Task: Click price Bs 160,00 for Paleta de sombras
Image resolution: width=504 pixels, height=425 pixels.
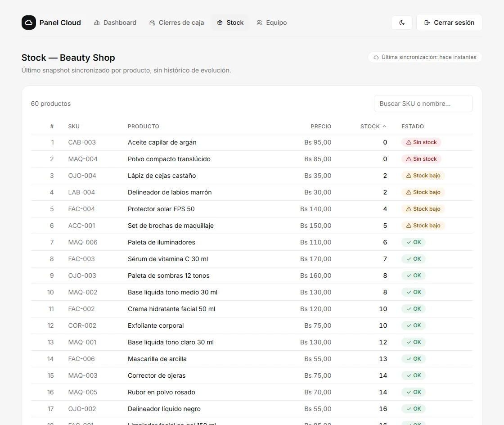Action: tap(315, 276)
